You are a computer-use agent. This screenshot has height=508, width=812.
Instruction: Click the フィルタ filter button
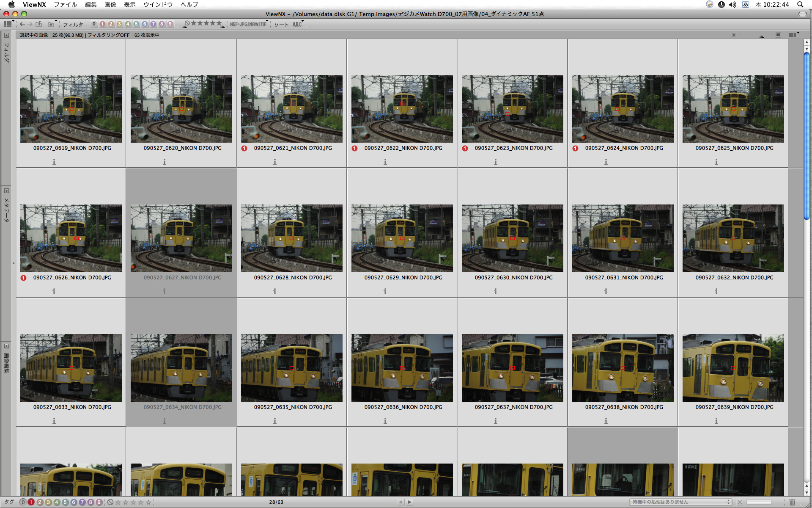click(x=73, y=25)
